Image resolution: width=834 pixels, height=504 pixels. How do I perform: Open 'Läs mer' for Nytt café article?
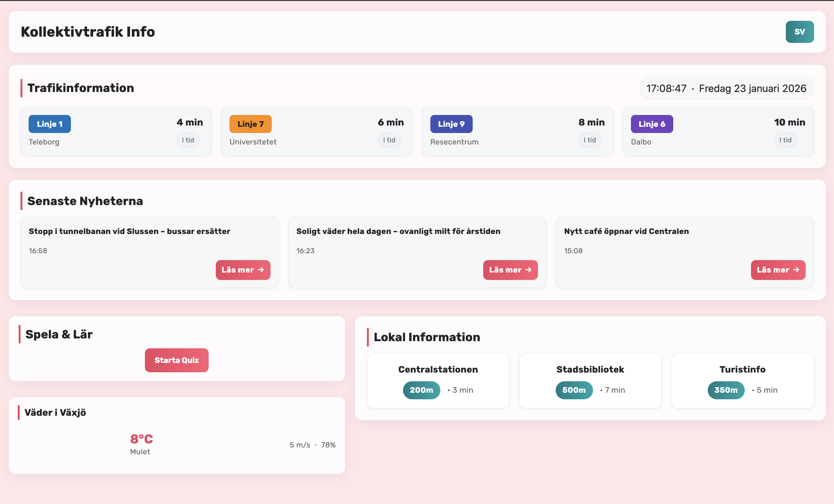778,270
